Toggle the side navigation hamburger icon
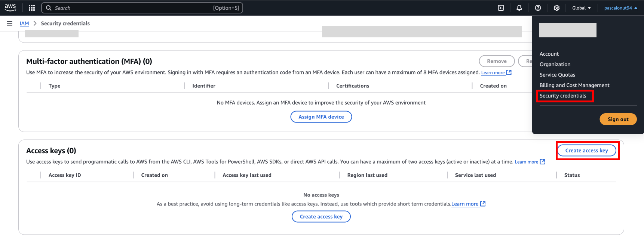Image resolution: width=644 pixels, height=235 pixels. 10,23
